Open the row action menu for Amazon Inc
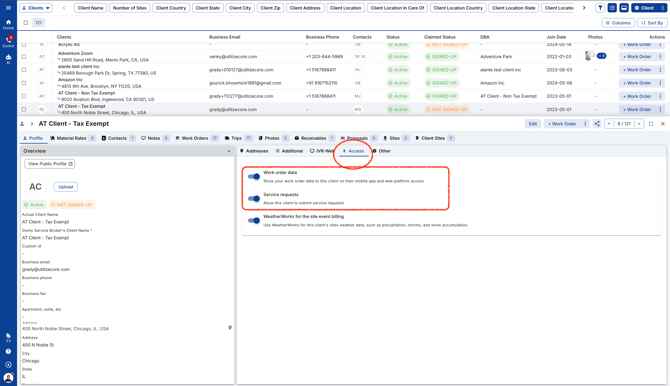The height and width of the screenshot is (386, 670). [660, 83]
